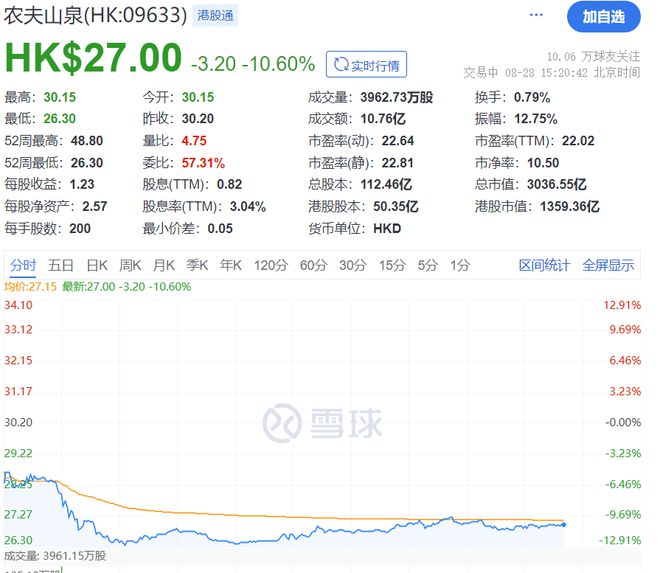Select the 15分 interval tab
This screenshot has height=573, width=660.
(391, 265)
